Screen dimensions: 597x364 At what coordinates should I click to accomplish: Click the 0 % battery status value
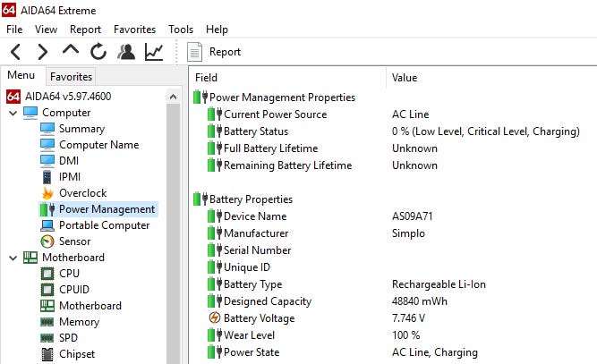pos(486,131)
